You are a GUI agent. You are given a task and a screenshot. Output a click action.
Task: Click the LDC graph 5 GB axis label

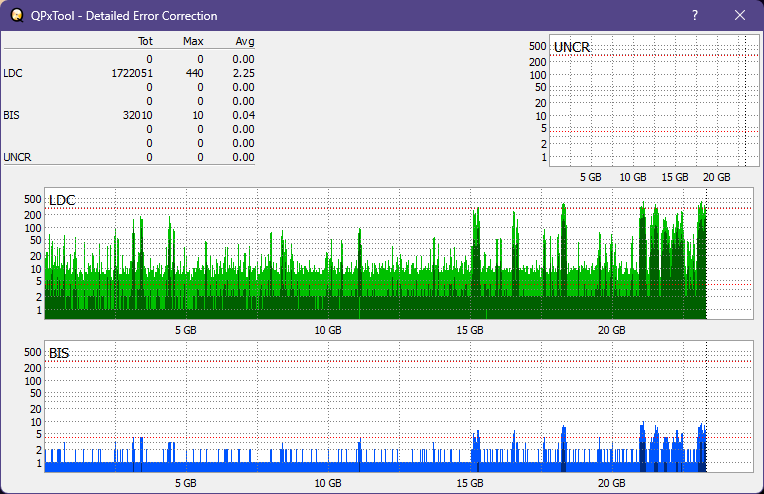tap(186, 330)
